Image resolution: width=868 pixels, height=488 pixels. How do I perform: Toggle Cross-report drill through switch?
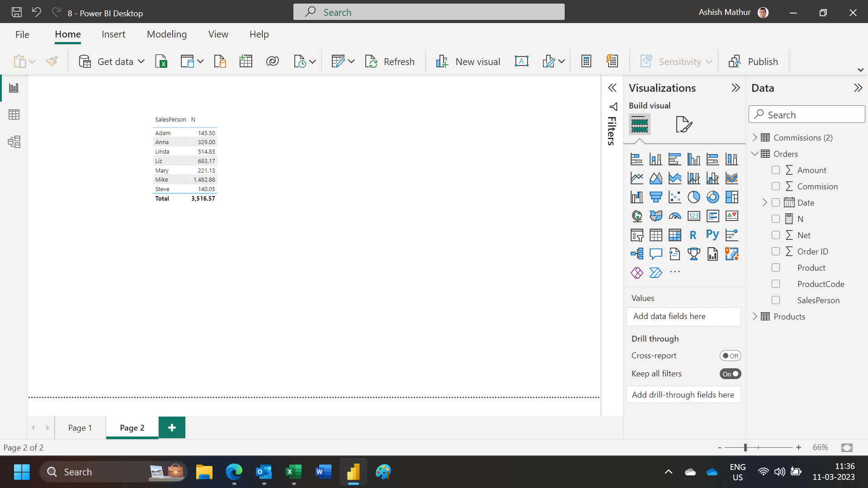click(x=730, y=356)
